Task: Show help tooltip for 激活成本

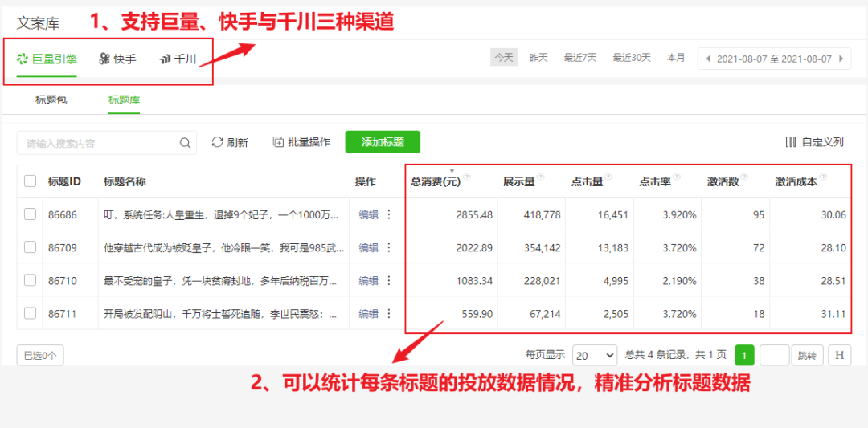Action: 823,177
